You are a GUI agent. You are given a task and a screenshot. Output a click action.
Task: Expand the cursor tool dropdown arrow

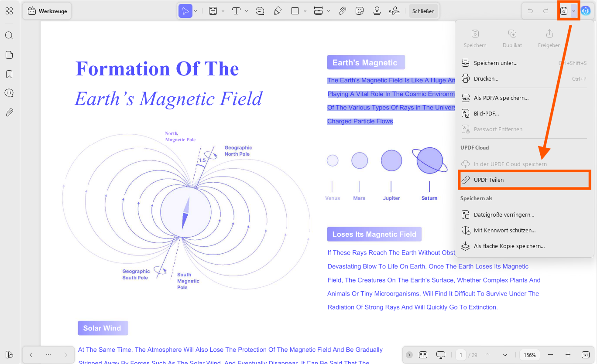point(196,11)
